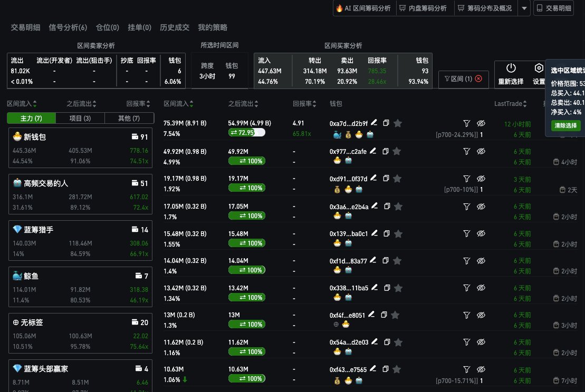Open the 鲸鱼 group card
The image size is (585, 392).
click(80, 287)
